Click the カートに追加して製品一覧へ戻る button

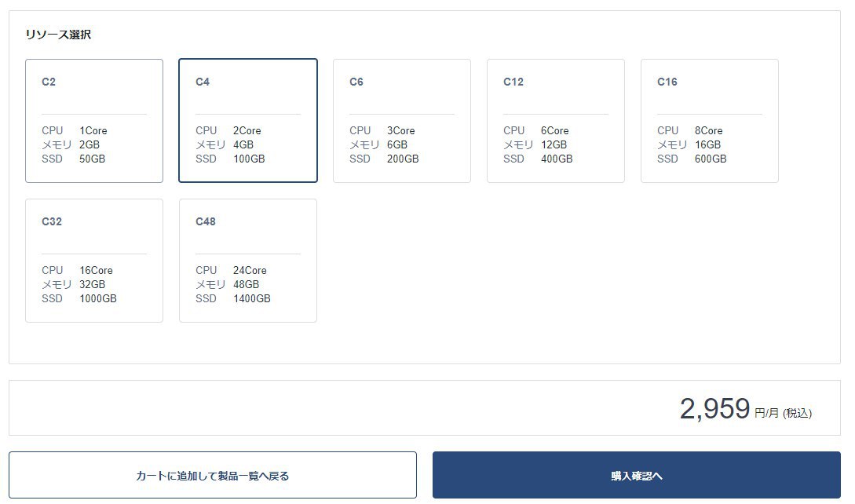[213, 476]
